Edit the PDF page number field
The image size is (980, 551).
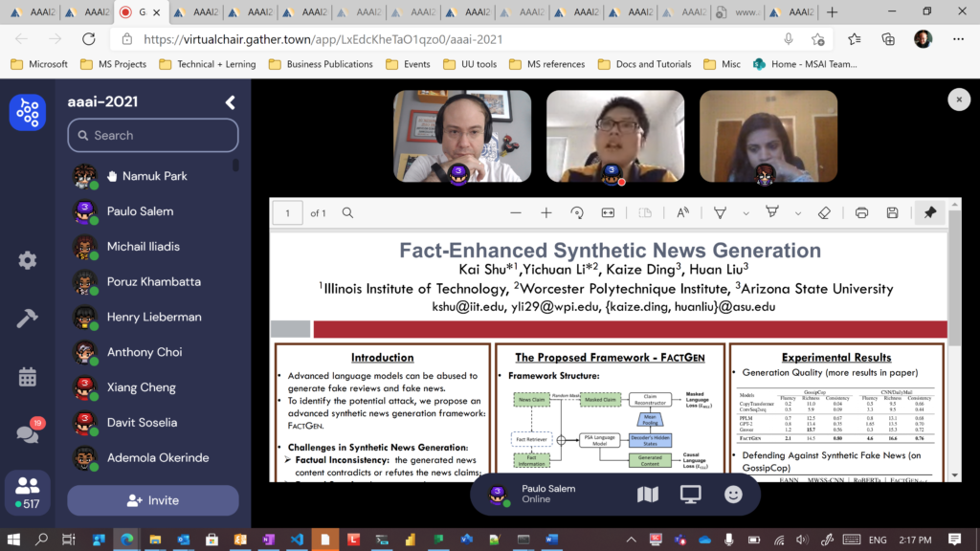(287, 213)
